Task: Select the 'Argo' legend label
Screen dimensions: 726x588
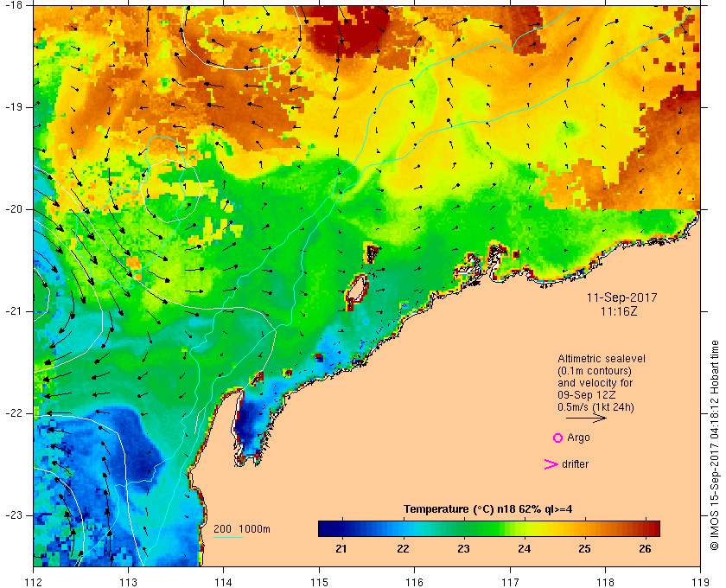Action: 578,438
